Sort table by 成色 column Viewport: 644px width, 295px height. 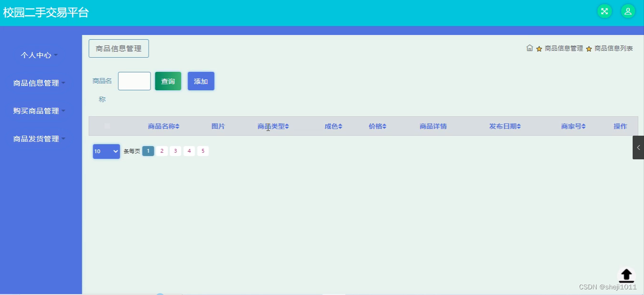pos(333,126)
